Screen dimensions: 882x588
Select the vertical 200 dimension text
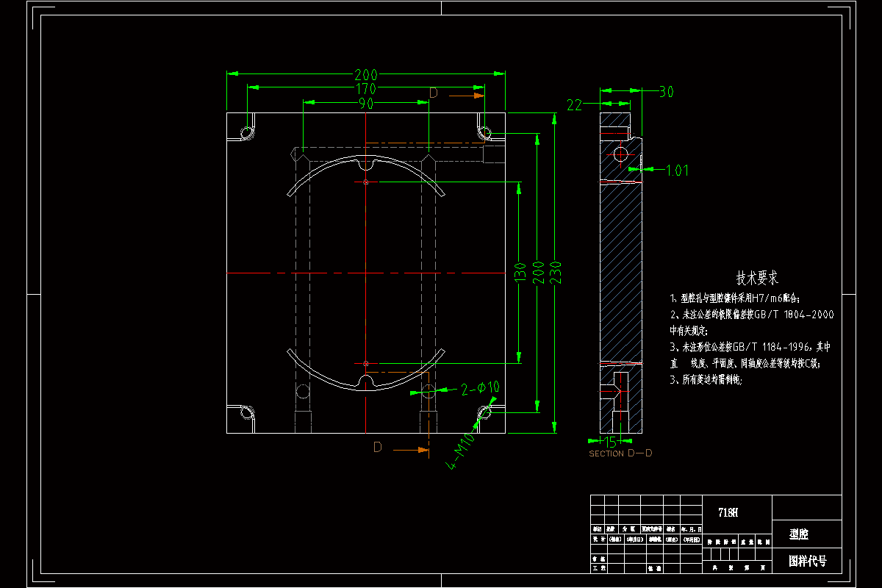coord(538,273)
